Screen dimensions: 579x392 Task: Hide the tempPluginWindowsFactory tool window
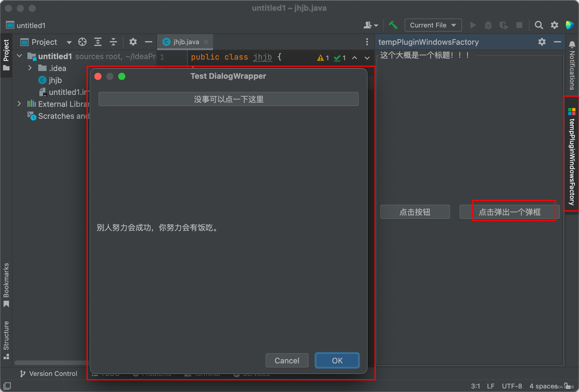pyautogui.click(x=557, y=42)
